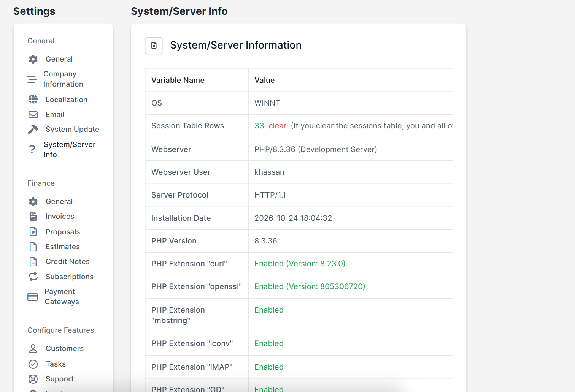575x392 pixels.
Task: Click the file icon beside System/Server Information heading
Action: [x=154, y=46]
